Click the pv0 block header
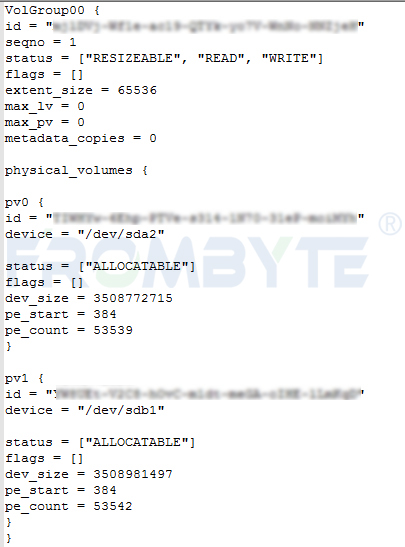 coord(24,203)
